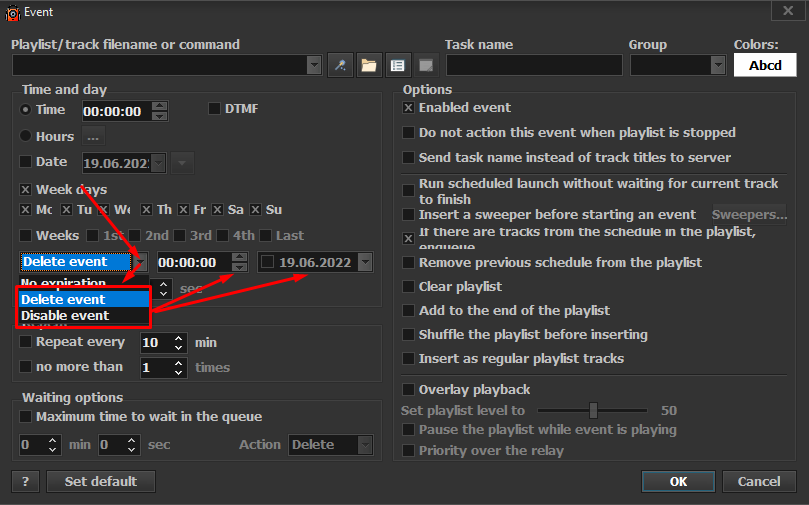Click the playlist list icon
This screenshot has width=809, height=505.
pyautogui.click(x=397, y=66)
